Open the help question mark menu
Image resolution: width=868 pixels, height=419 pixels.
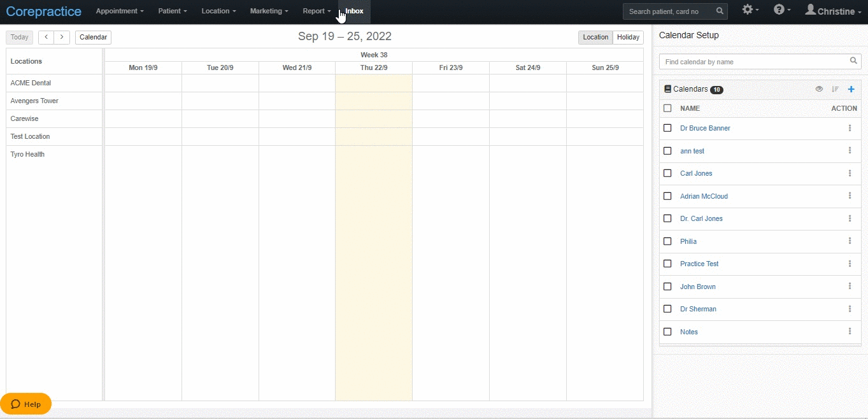coord(781,10)
